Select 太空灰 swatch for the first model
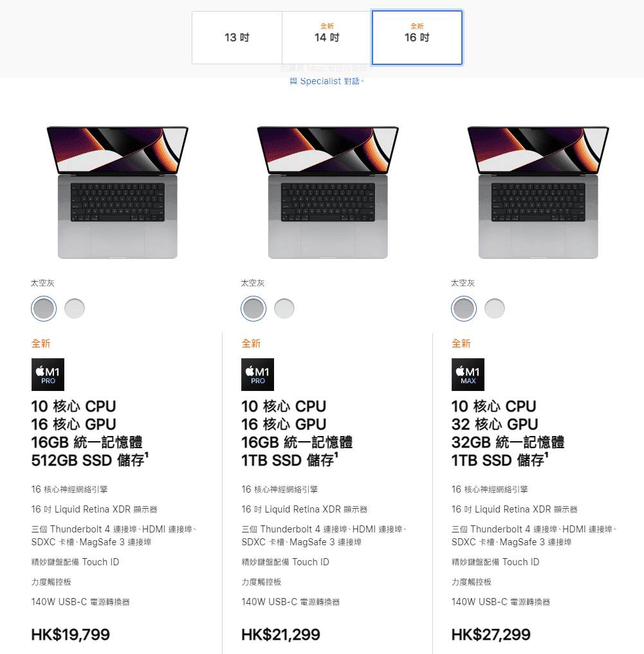The image size is (644, 654). tap(43, 309)
